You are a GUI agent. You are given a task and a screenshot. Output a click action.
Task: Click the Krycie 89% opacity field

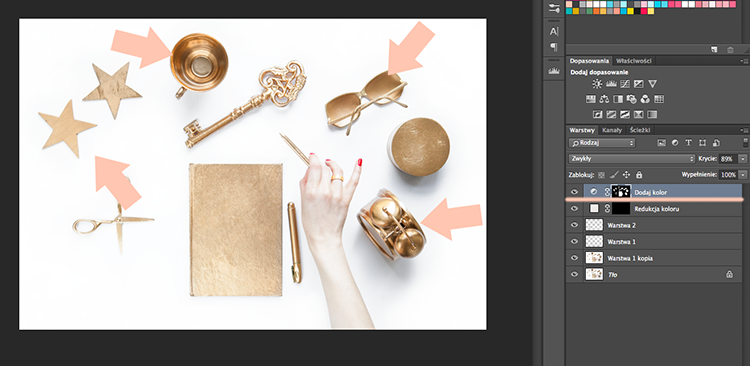[x=728, y=159]
